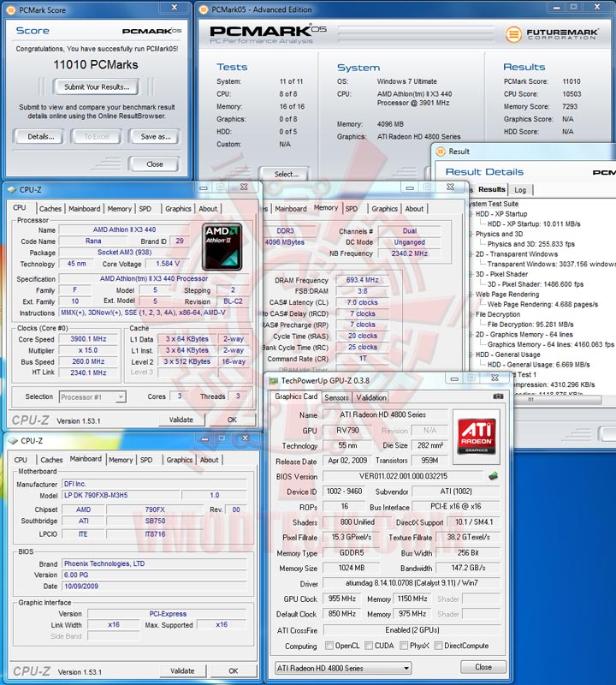Click the ATI CrossFire Enabled (2 GPUs) field

point(412,630)
